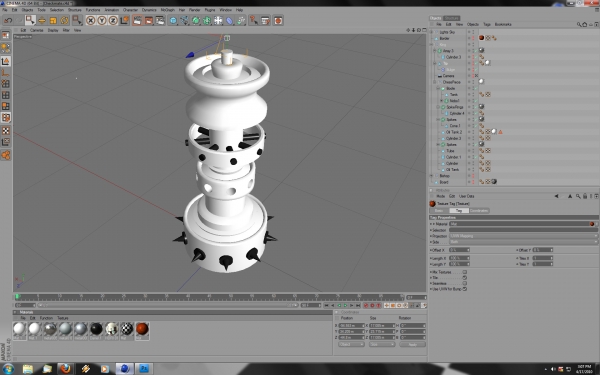The image size is (600, 375).
Task: Toggle the green checkmark for Array 3
Action: (477, 51)
